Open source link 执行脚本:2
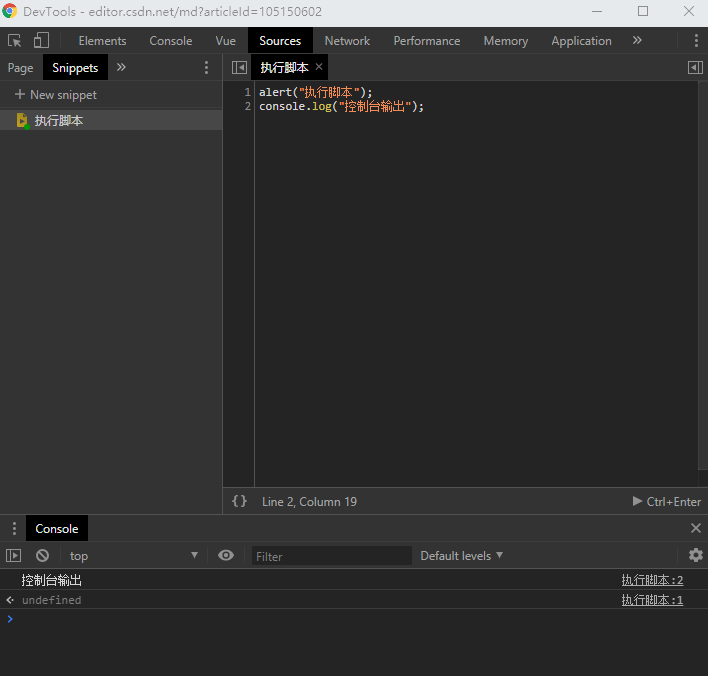708x676 pixels. (x=652, y=580)
